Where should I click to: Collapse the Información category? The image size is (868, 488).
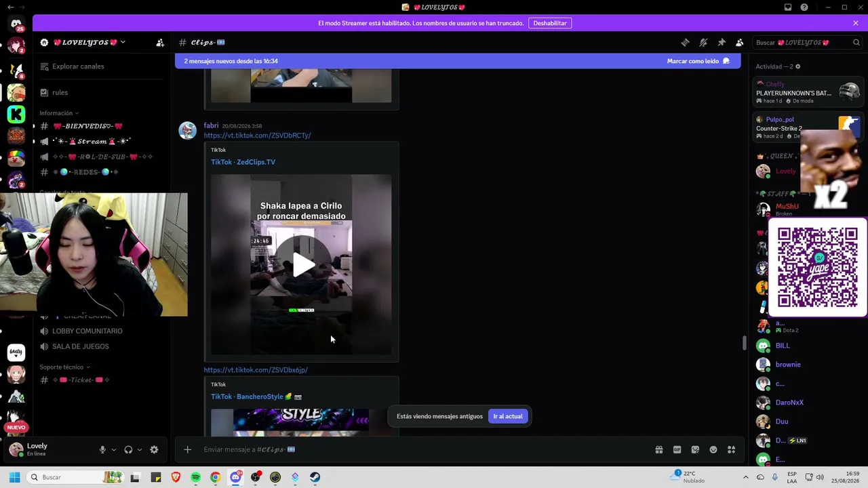coord(59,113)
